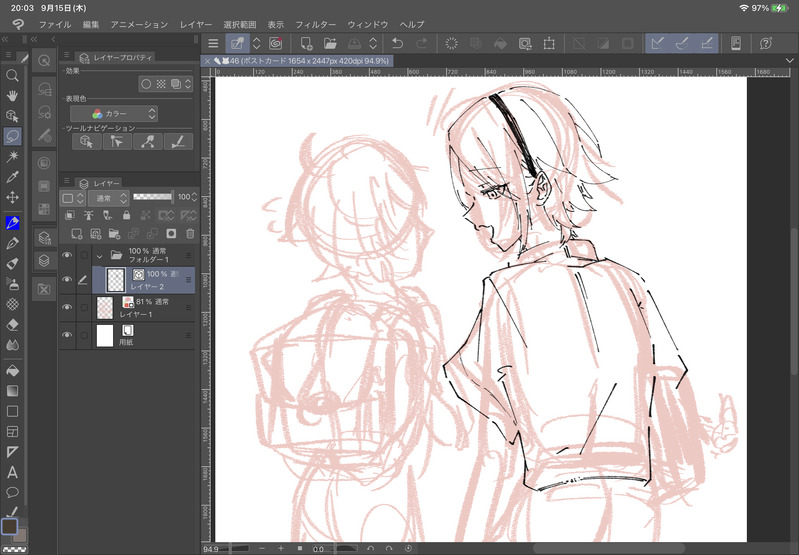Open the フィルター menu
Image resolution: width=799 pixels, height=555 pixels.
(x=315, y=24)
